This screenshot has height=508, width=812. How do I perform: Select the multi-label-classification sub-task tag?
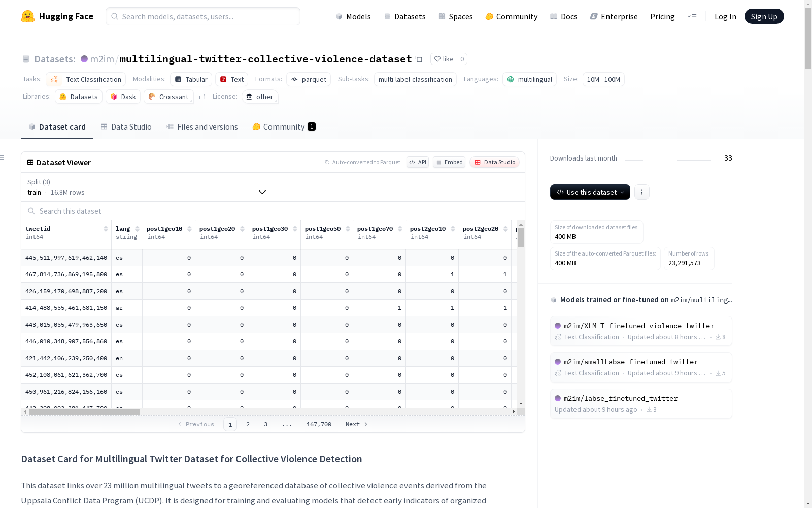click(415, 79)
